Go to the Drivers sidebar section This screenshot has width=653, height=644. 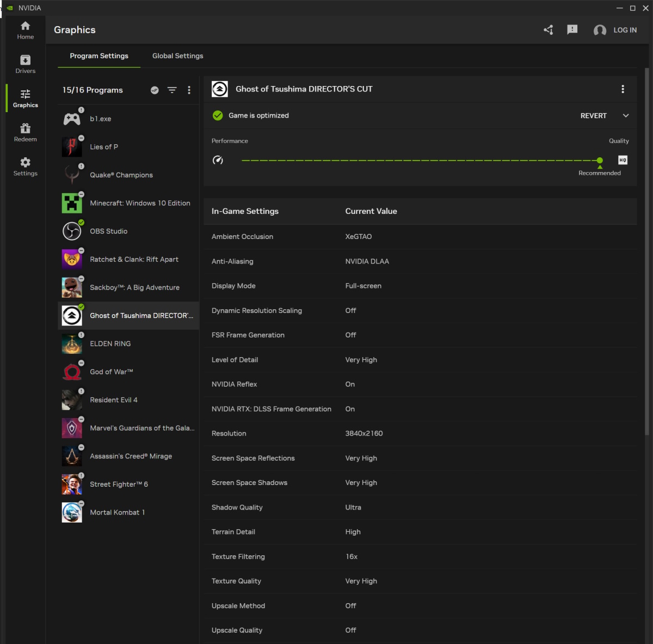[x=25, y=64]
